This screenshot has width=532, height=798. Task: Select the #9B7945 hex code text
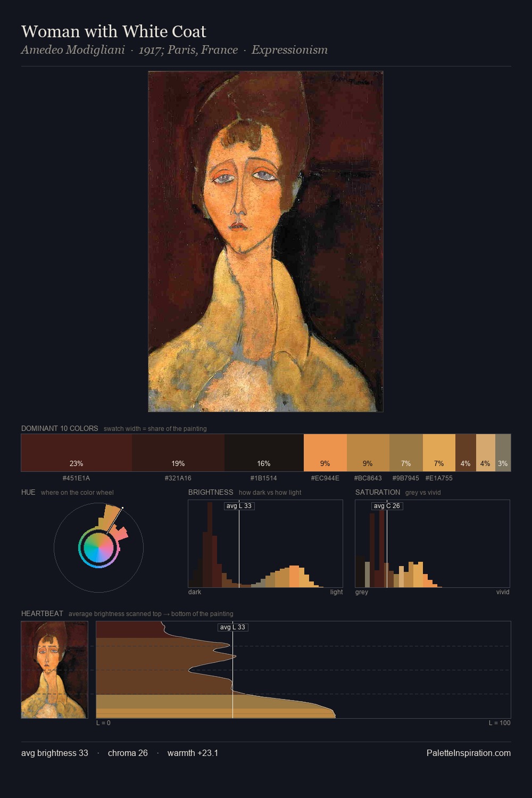[x=406, y=478]
